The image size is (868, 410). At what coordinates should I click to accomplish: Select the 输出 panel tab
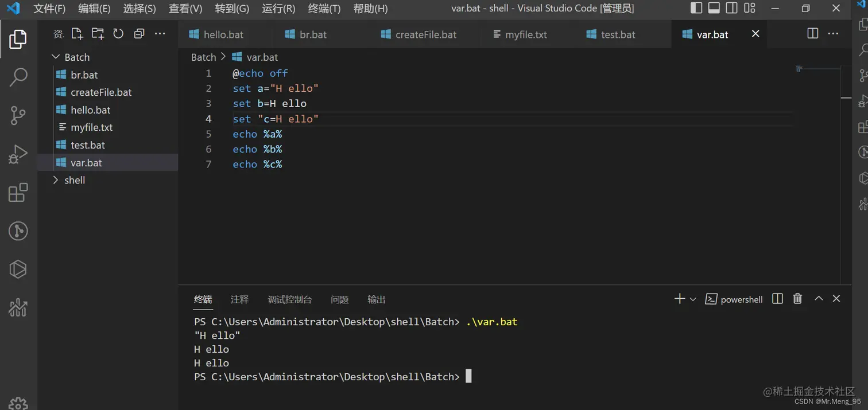377,299
